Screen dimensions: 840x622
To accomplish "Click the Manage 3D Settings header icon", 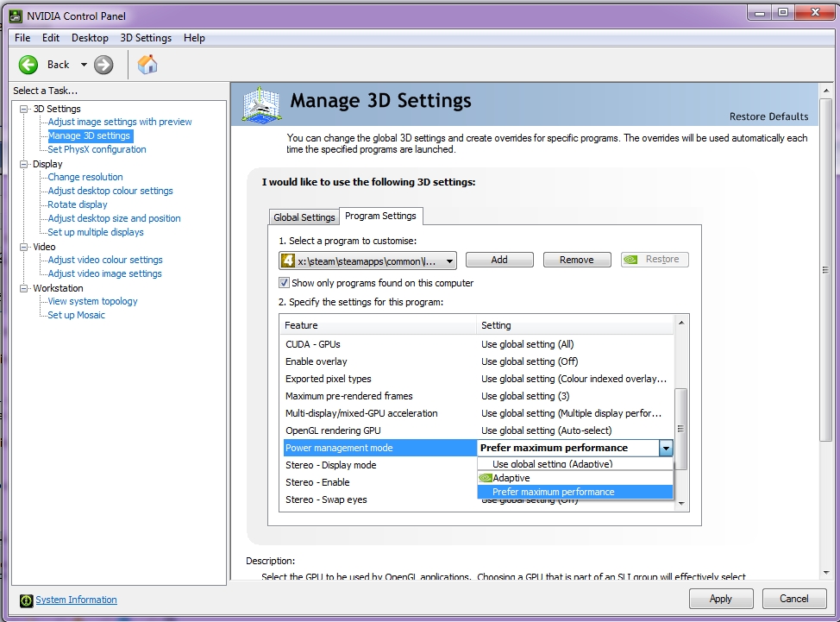I will point(261,104).
